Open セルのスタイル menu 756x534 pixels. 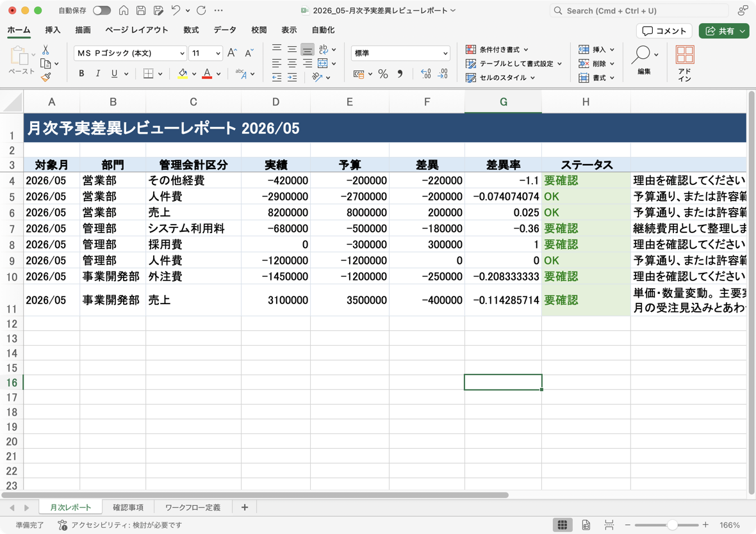[500, 77]
